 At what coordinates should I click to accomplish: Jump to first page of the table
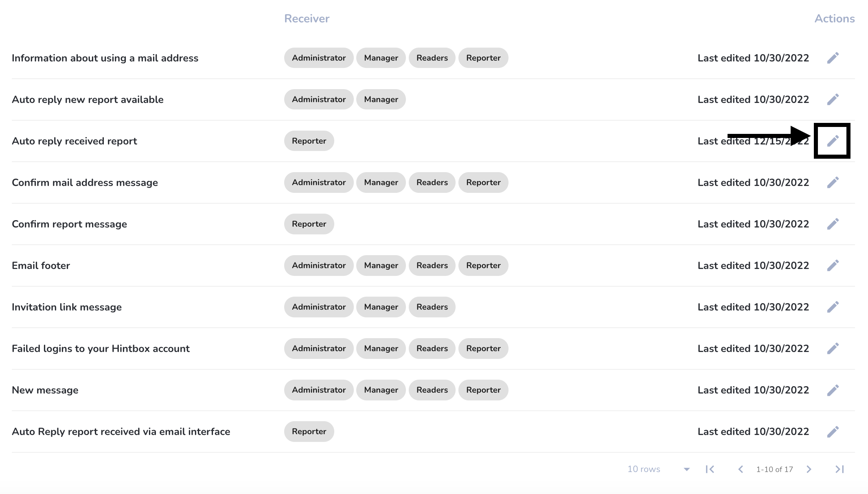[x=710, y=469]
